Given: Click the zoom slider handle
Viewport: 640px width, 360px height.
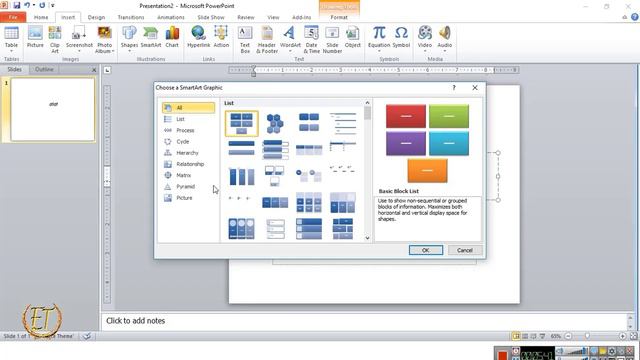Looking at the screenshot, I should tap(587, 336).
